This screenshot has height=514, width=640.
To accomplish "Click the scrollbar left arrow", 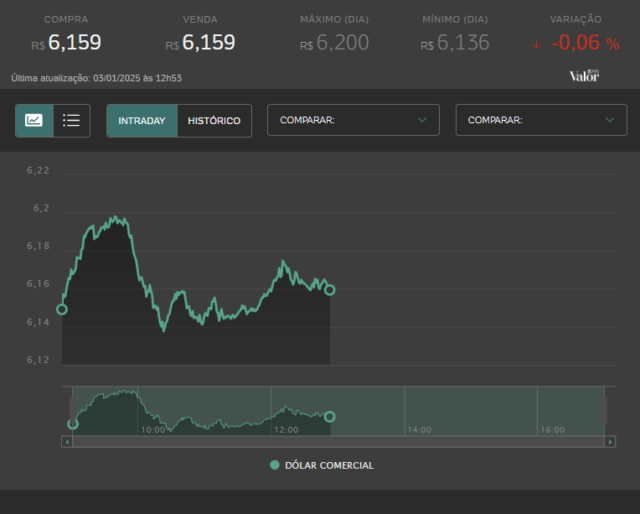I will pos(67,441).
